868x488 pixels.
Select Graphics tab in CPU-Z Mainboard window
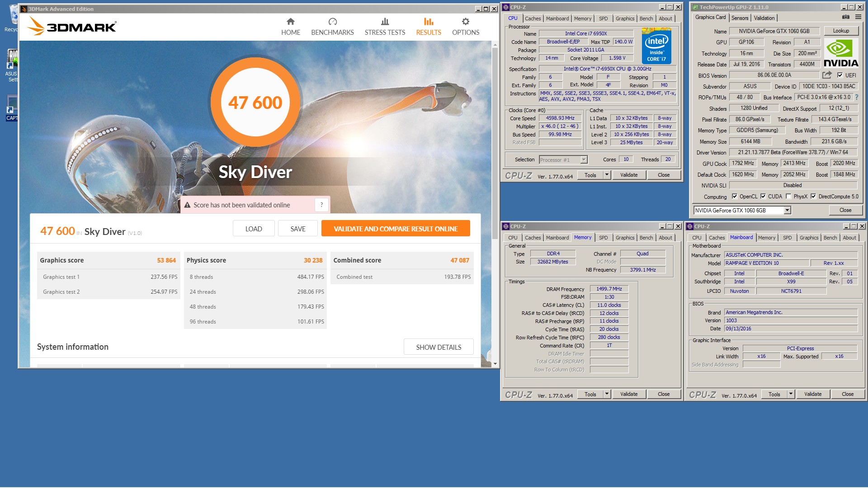coord(809,238)
